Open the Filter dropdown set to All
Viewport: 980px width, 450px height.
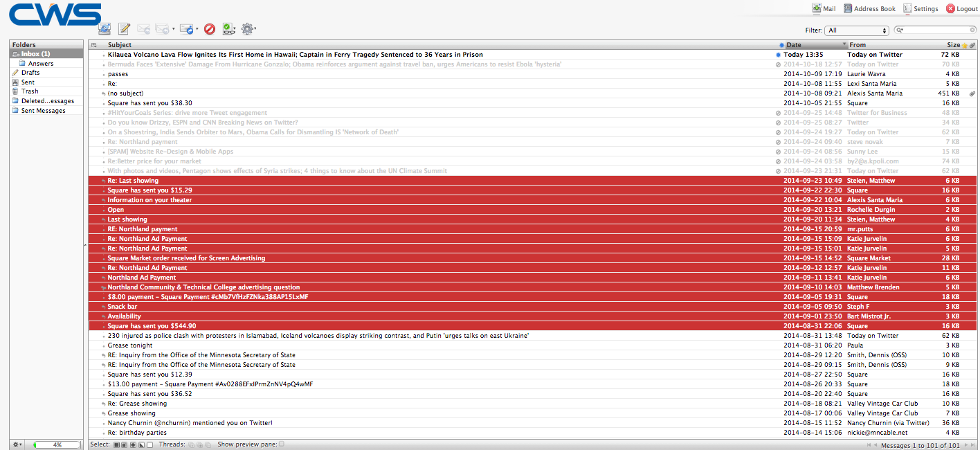[857, 30]
